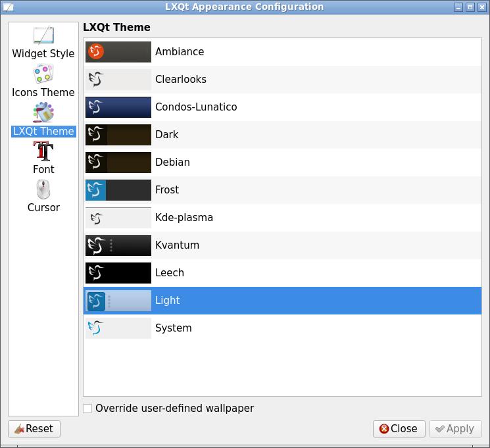This screenshot has height=448, width=490.
Task: Open the Cursor settings mouse icon
Action: tap(43, 189)
